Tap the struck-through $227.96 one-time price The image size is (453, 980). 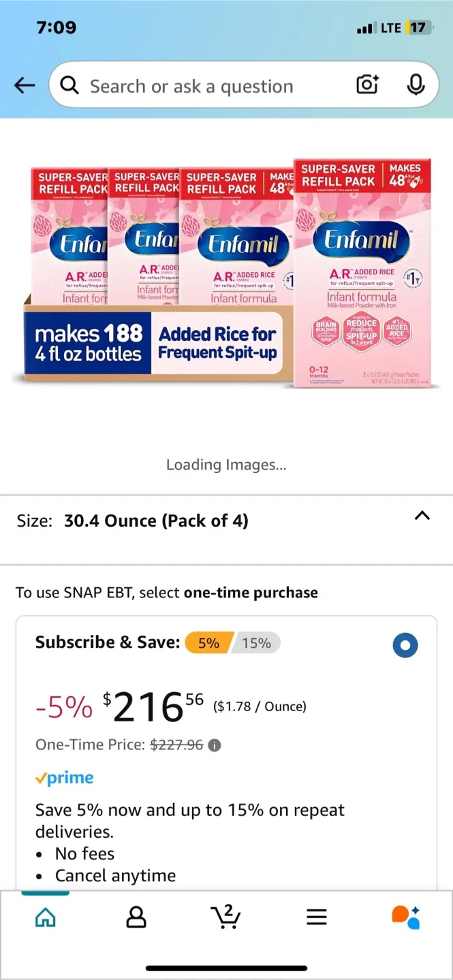pyautogui.click(x=176, y=745)
